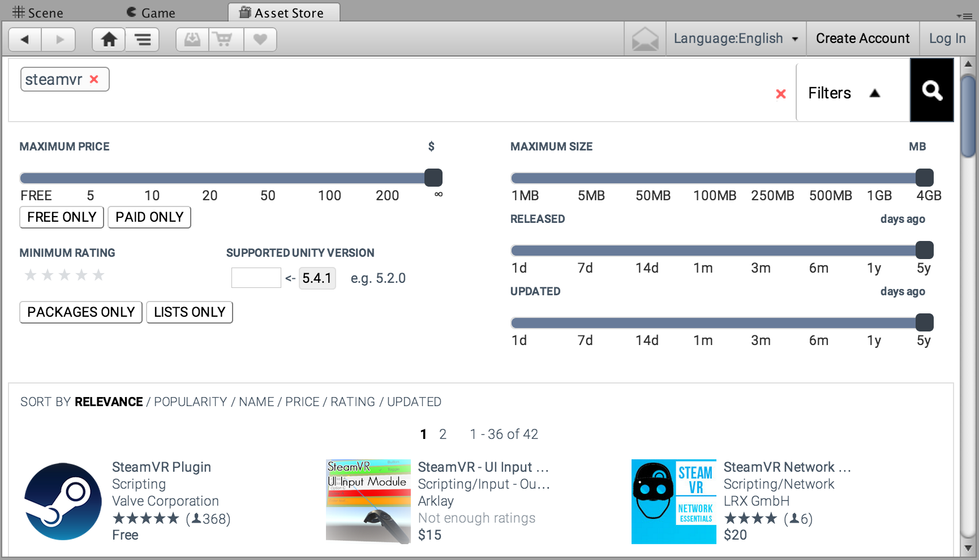979x560 pixels.
Task: Sort results by Relevance
Action: (x=109, y=402)
